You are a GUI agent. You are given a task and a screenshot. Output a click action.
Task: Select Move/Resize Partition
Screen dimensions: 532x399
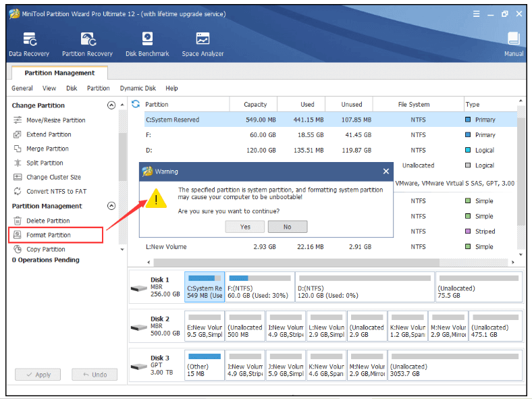click(x=49, y=120)
